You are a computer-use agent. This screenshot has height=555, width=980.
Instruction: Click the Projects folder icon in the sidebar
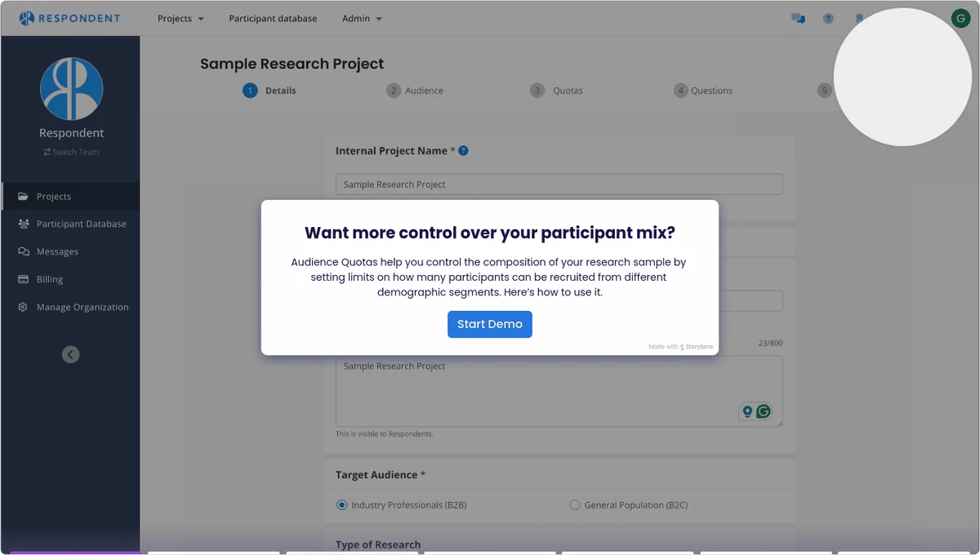coord(23,197)
